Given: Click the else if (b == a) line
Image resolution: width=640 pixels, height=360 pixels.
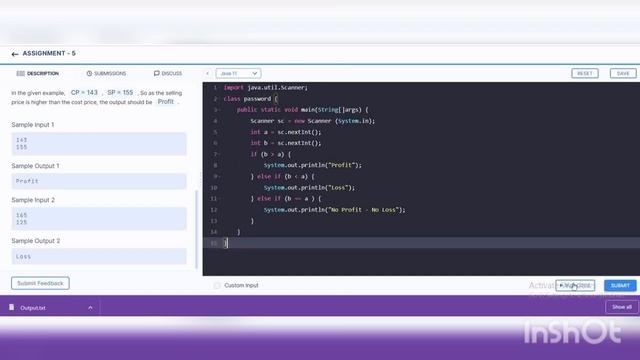Looking at the screenshot, I should pyautogui.click(x=286, y=199).
